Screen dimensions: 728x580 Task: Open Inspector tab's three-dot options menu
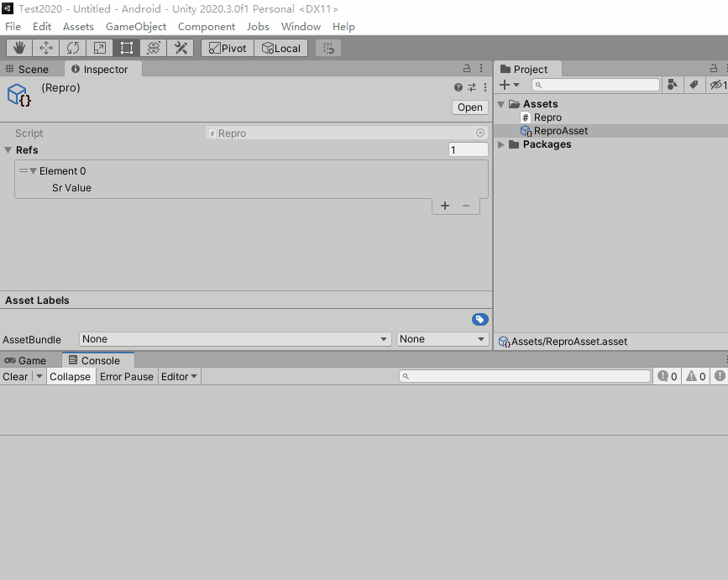[x=481, y=68]
